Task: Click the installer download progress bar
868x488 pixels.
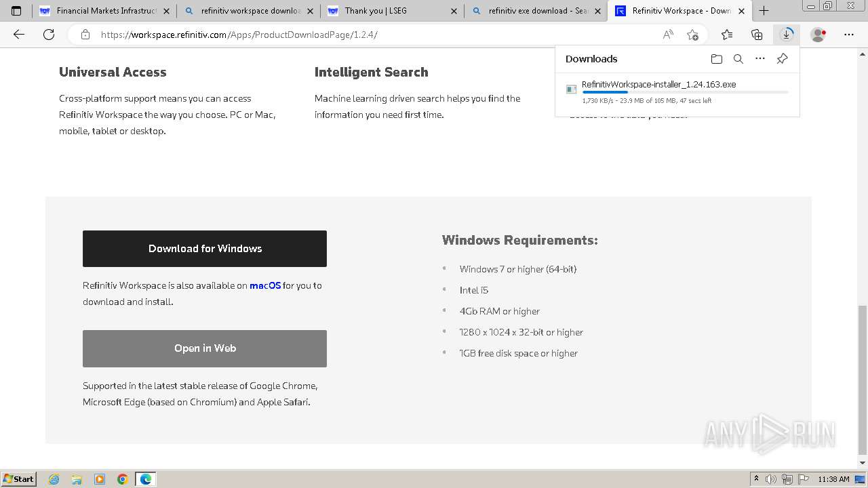Action: pyautogui.click(x=685, y=92)
